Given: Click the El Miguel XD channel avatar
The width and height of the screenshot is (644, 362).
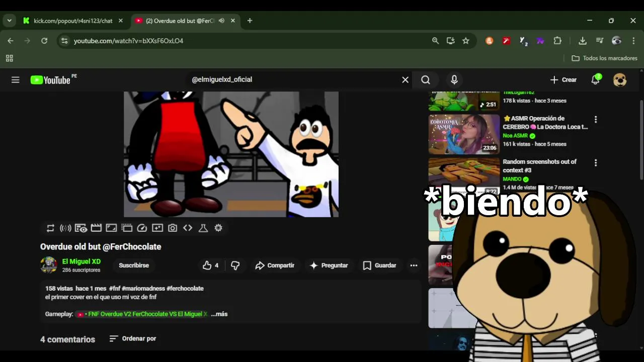Looking at the screenshot, I should (x=49, y=265).
